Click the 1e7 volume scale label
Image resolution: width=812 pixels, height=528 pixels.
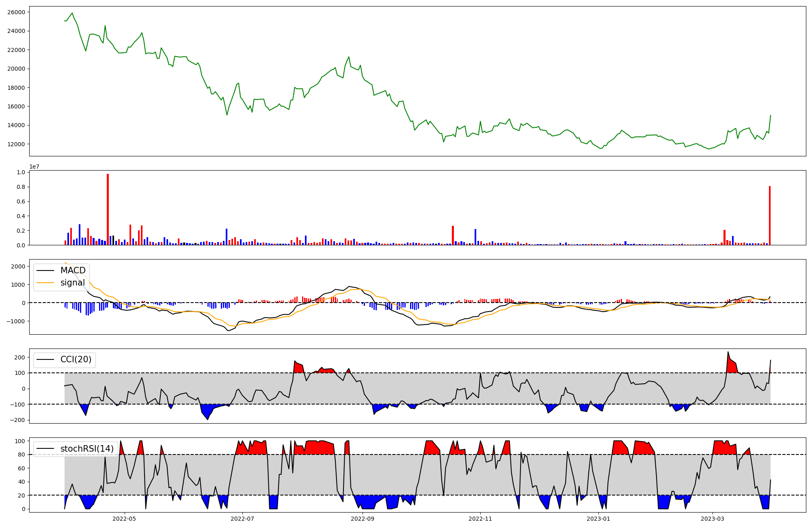(x=34, y=167)
